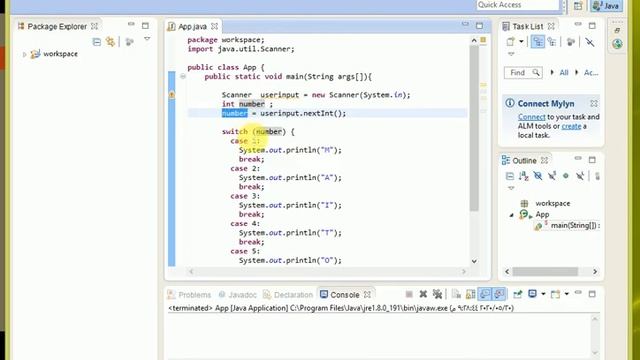This screenshot has width=640, height=360.
Task: Click Pin Console icon
Action: 518,294
